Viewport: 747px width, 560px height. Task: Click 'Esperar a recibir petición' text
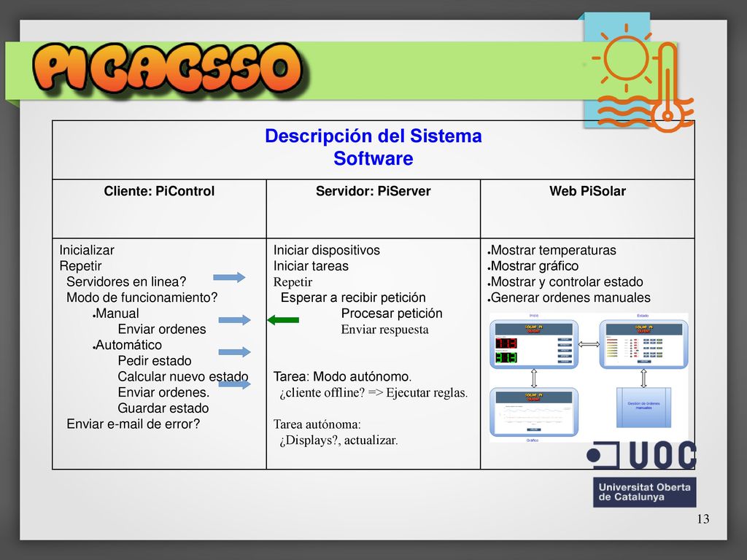(x=353, y=297)
